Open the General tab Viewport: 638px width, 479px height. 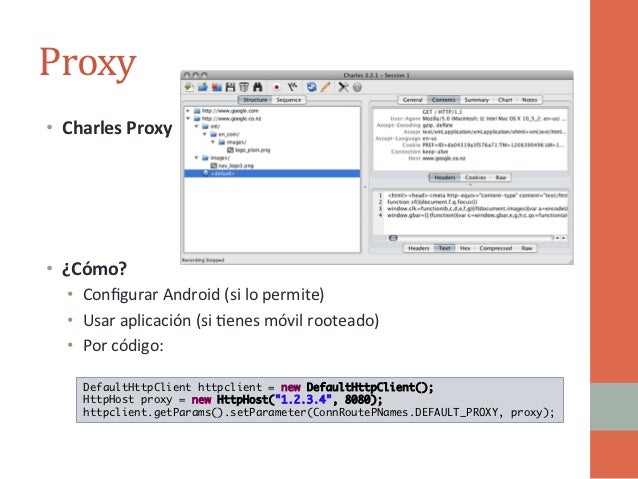point(413,100)
